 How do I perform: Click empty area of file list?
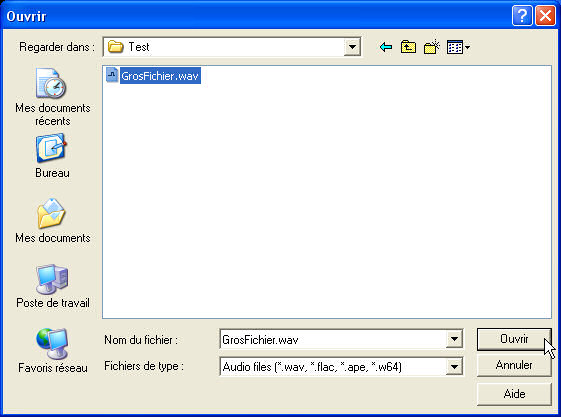(x=326, y=200)
